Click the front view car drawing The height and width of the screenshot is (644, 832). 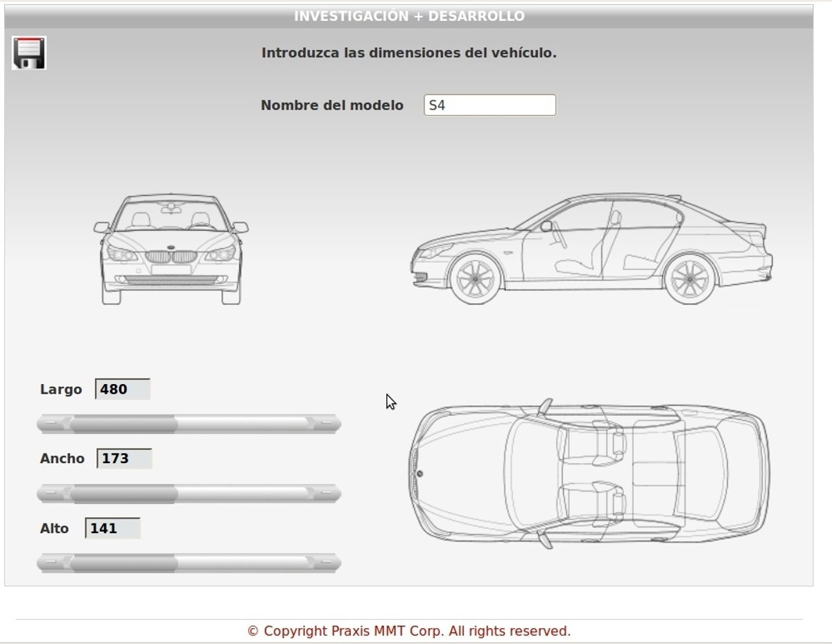[x=171, y=250]
